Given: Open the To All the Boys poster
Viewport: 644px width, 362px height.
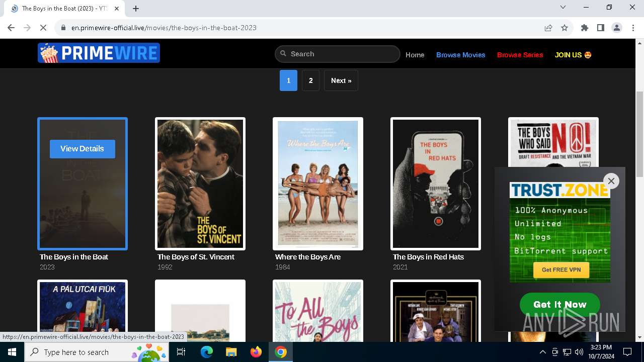Looking at the screenshot, I should [x=318, y=311].
